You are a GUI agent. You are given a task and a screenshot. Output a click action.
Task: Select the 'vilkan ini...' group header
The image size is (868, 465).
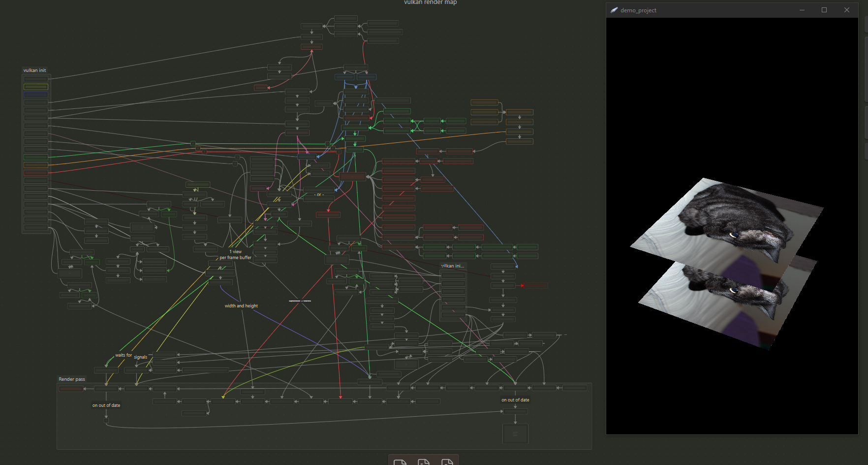(453, 266)
